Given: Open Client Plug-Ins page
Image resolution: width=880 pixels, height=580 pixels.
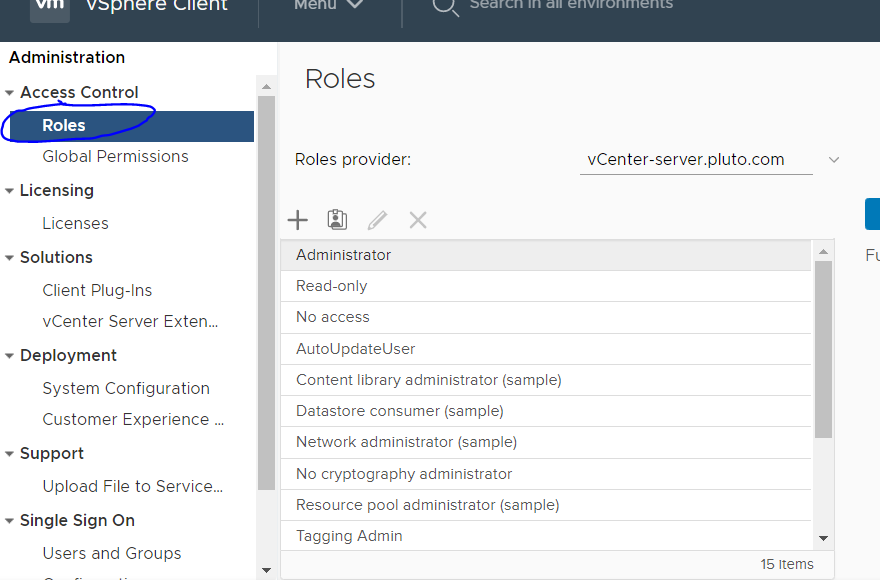Looking at the screenshot, I should pyautogui.click(x=97, y=291).
